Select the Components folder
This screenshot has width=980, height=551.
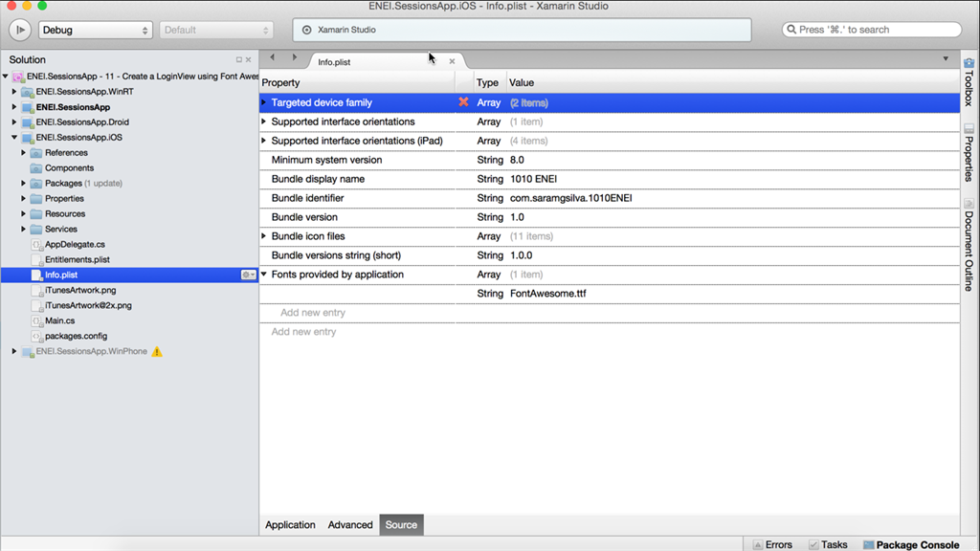point(69,168)
